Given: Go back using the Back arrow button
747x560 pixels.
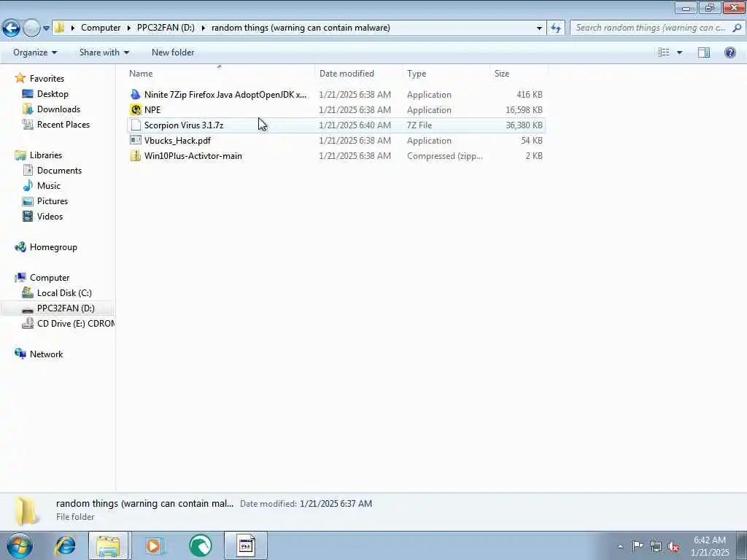Looking at the screenshot, I should point(11,28).
